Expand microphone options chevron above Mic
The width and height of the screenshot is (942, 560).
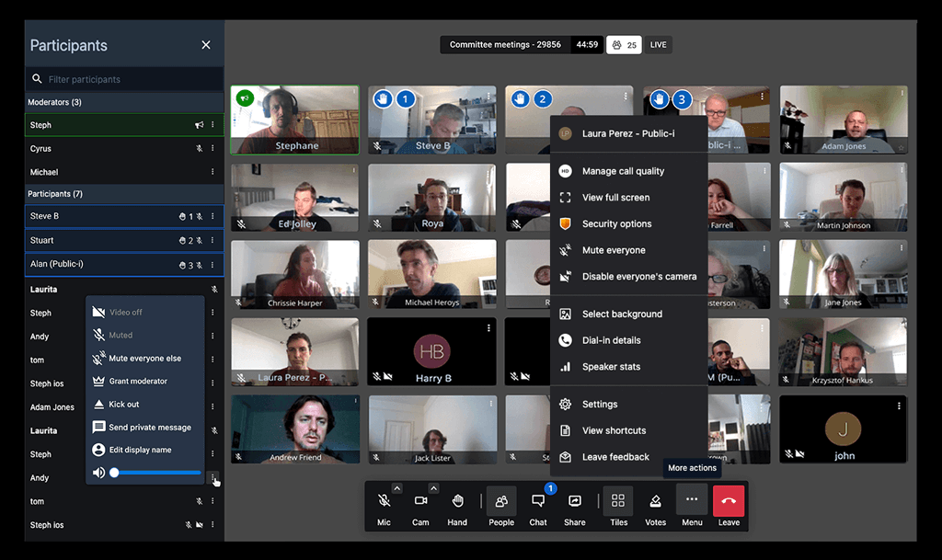coord(396,488)
